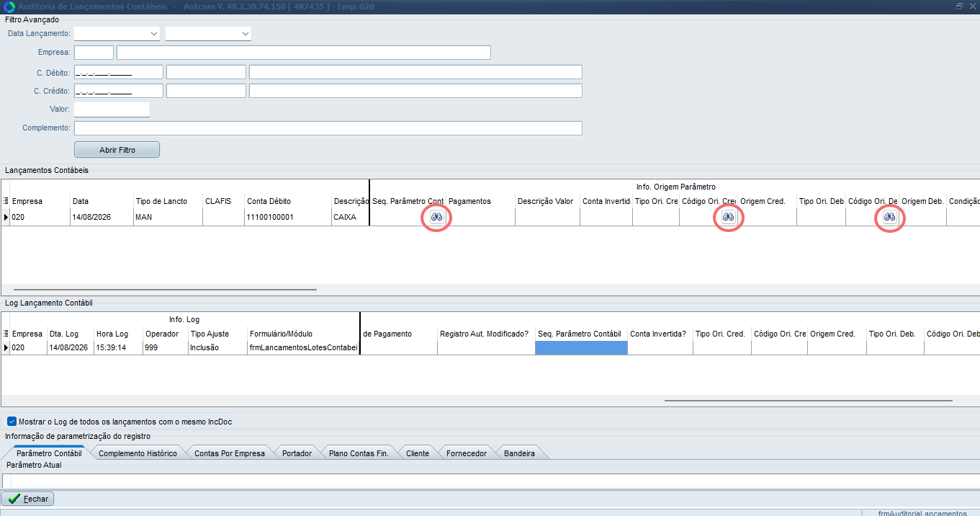This screenshot has height=516, width=980.
Task: Click grid options icon in Log Lançamento header
Action: click(x=6, y=334)
